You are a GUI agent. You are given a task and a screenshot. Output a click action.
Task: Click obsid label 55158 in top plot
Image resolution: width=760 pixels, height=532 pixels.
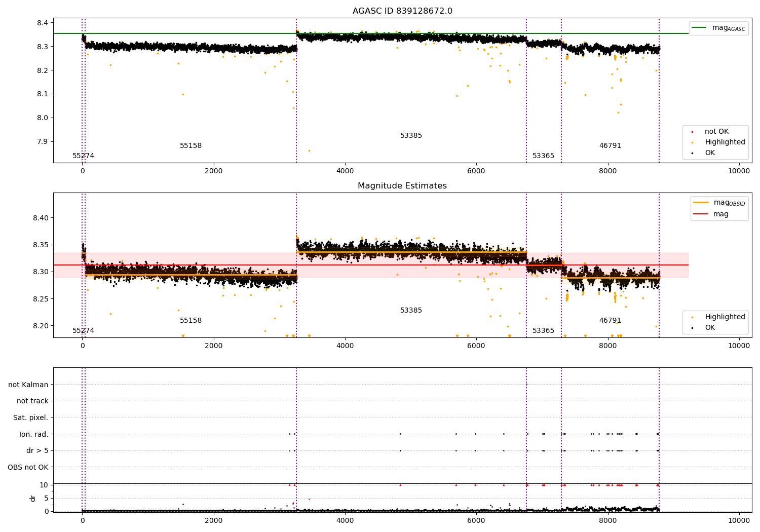coord(191,146)
